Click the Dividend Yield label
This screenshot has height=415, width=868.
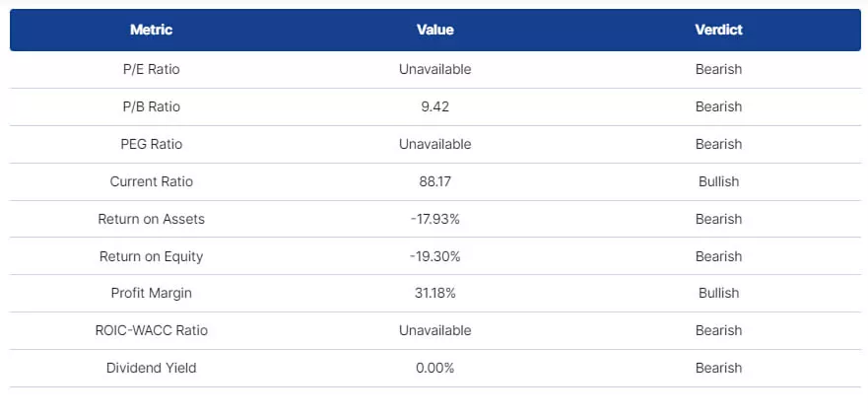[x=151, y=368]
